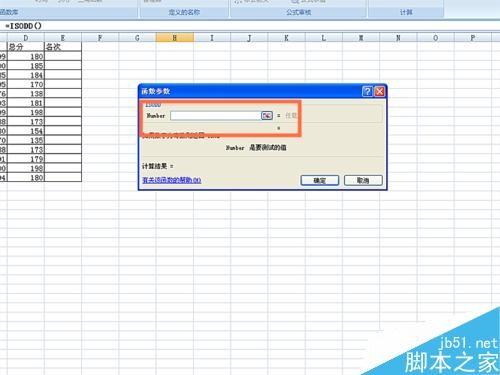Select column I header
Screen dimensions: 500x375
point(212,38)
